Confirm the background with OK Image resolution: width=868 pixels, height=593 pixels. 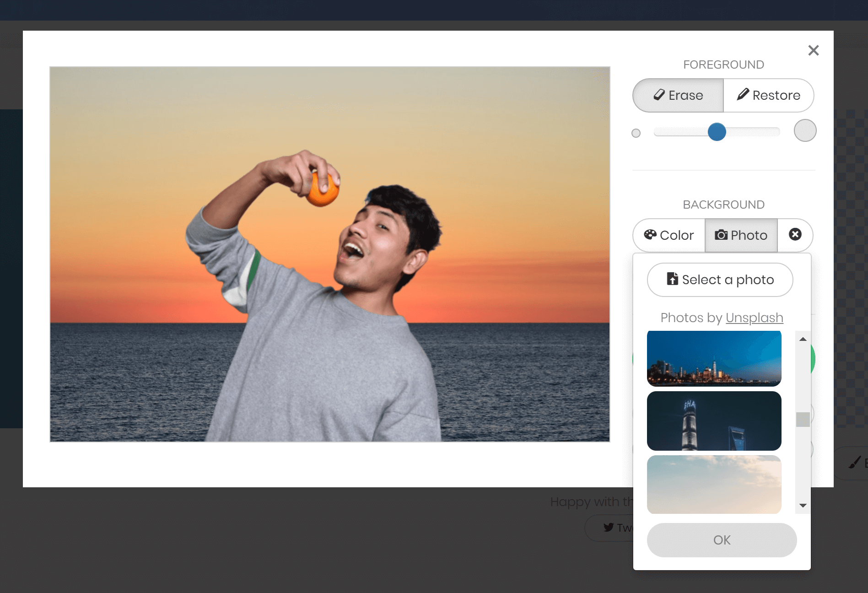[722, 540]
